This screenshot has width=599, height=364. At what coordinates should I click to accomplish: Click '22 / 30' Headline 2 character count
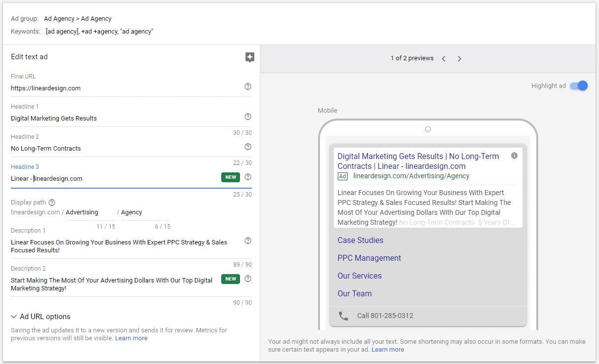[x=242, y=163]
